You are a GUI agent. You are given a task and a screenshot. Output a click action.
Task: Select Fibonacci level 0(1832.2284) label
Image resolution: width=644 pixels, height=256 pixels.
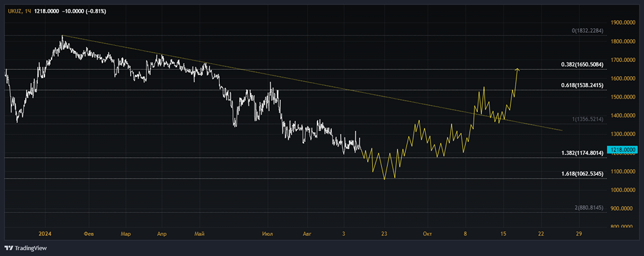coord(588,31)
